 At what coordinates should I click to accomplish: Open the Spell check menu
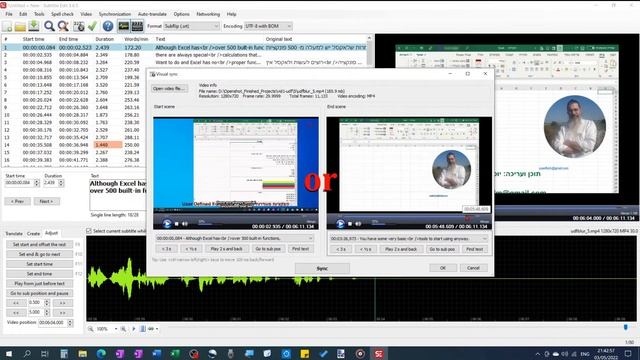(x=62, y=14)
